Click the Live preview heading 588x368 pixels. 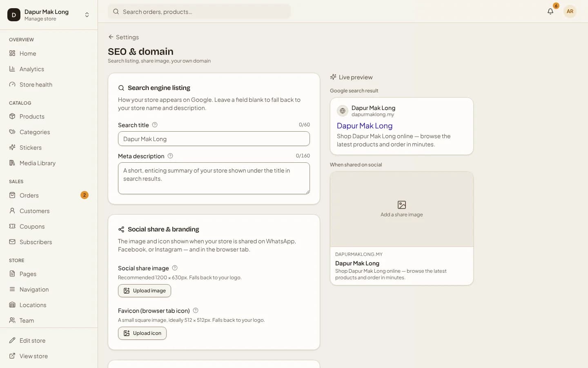(x=351, y=77)
